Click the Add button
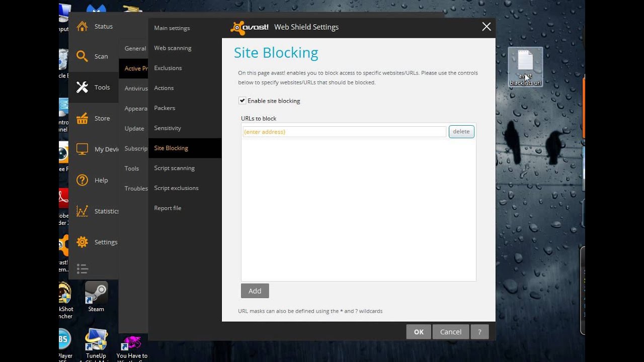Viewport: 644px width, 362px height. [x=255, y=291]
